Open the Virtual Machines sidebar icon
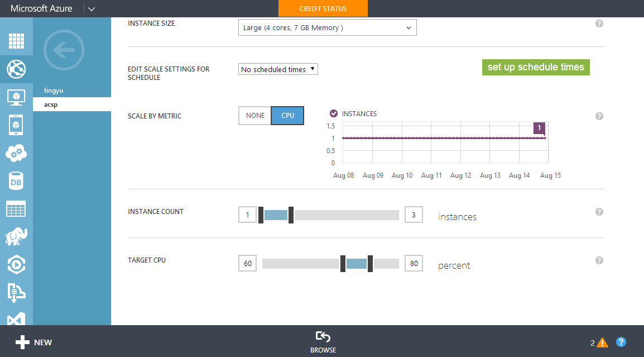 [16, 97]
